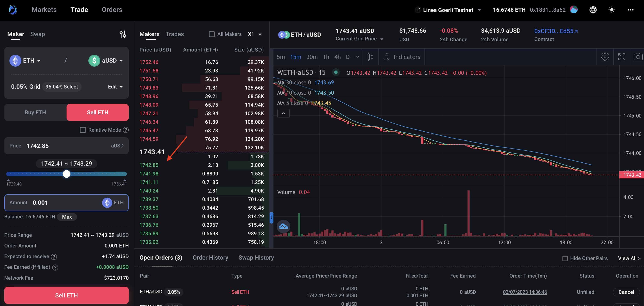
Task: Open the Order History tab
Action: 210,257
